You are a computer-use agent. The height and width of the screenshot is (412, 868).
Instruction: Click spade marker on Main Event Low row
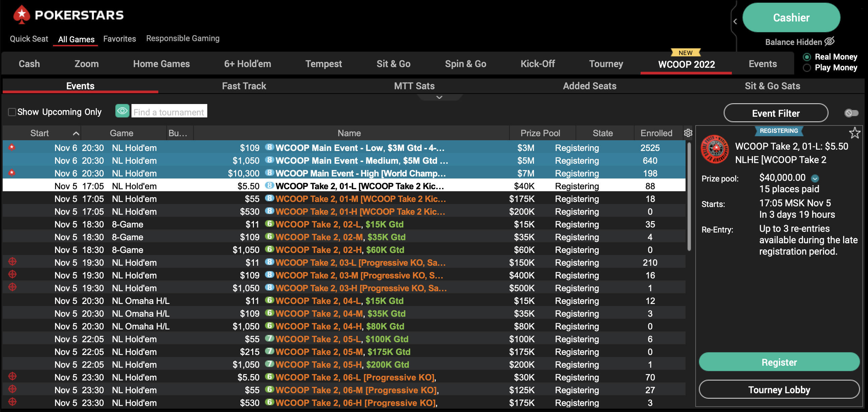[12, 147]
